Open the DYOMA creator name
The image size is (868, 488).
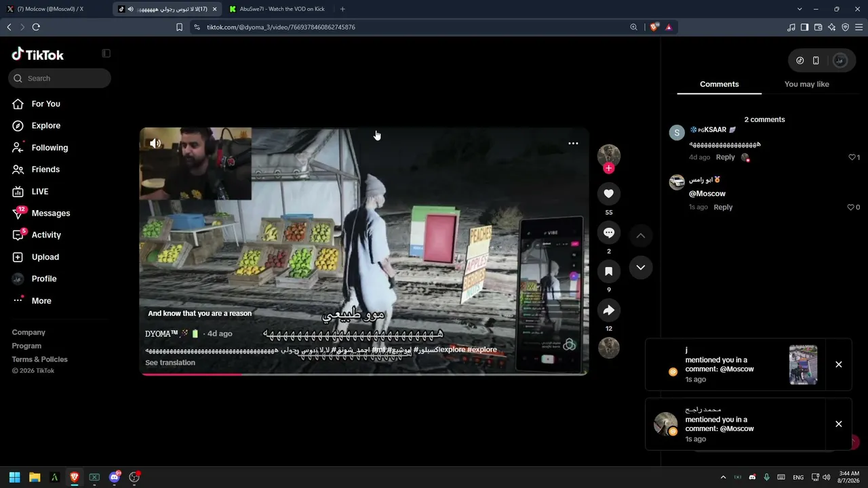tap(161, 333)
